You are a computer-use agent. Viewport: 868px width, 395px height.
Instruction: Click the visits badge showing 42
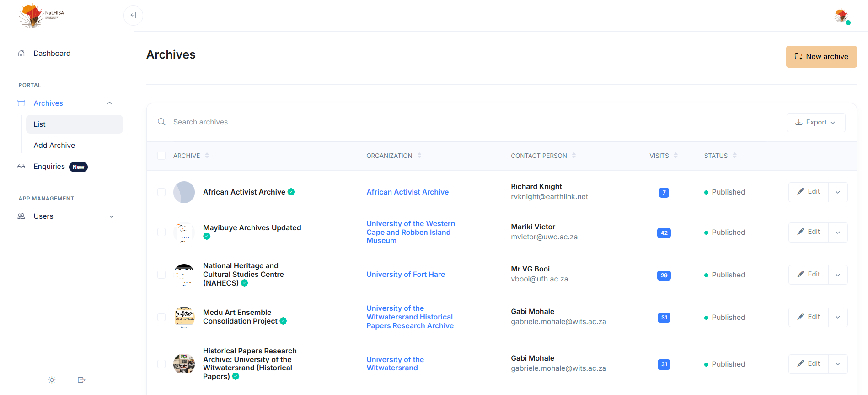(664, 233)
